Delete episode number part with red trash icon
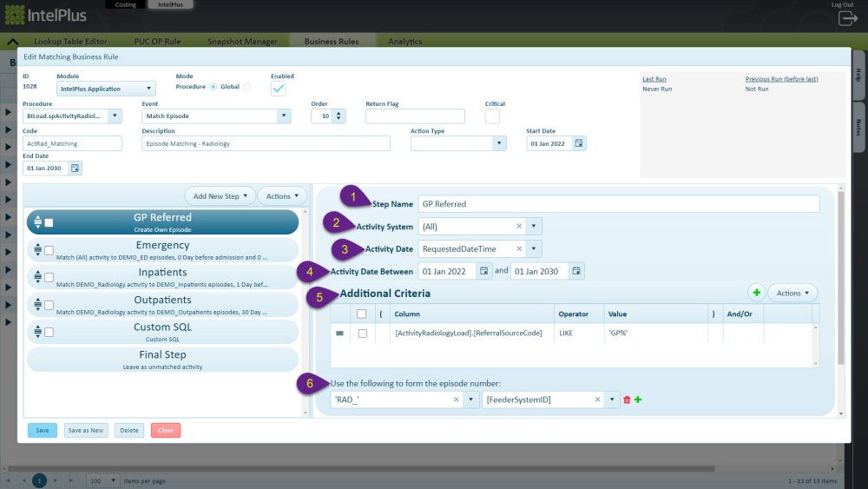This screenshot has height=489, width=868. tap(627, 400)
